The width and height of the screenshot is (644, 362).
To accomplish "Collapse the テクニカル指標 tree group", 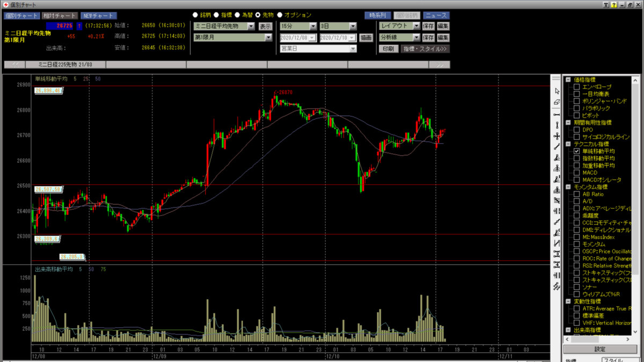I will (568, 144).
